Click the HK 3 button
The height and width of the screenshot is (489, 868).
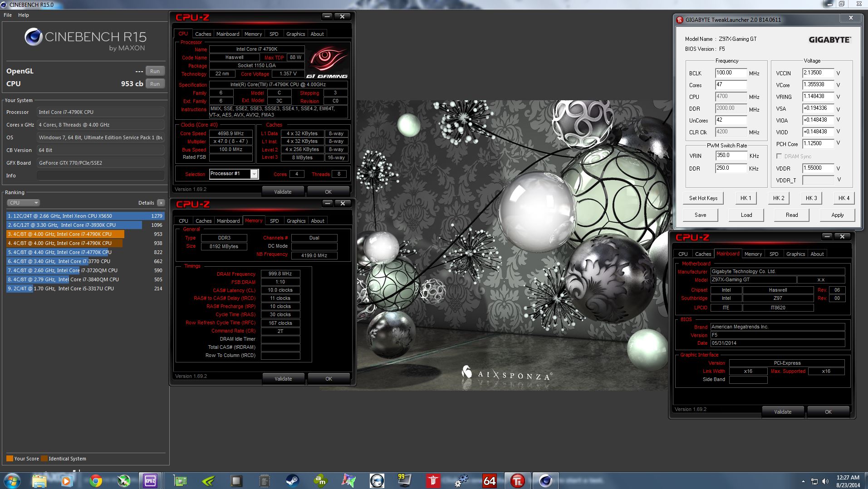point(811,198)
